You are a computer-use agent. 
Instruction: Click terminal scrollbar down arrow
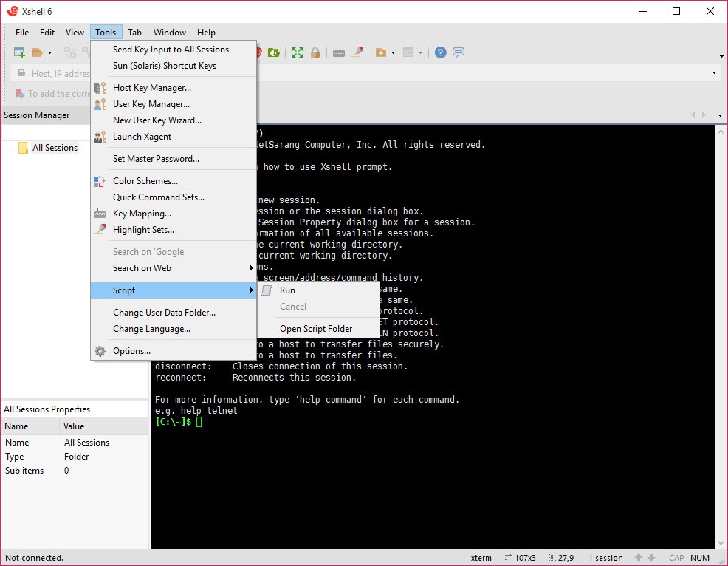tap(721, 543)
